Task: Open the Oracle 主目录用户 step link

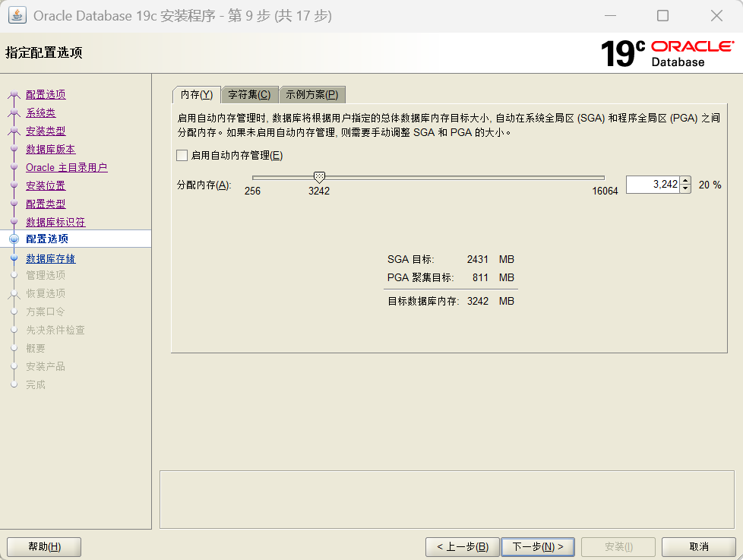Action: 67,167
